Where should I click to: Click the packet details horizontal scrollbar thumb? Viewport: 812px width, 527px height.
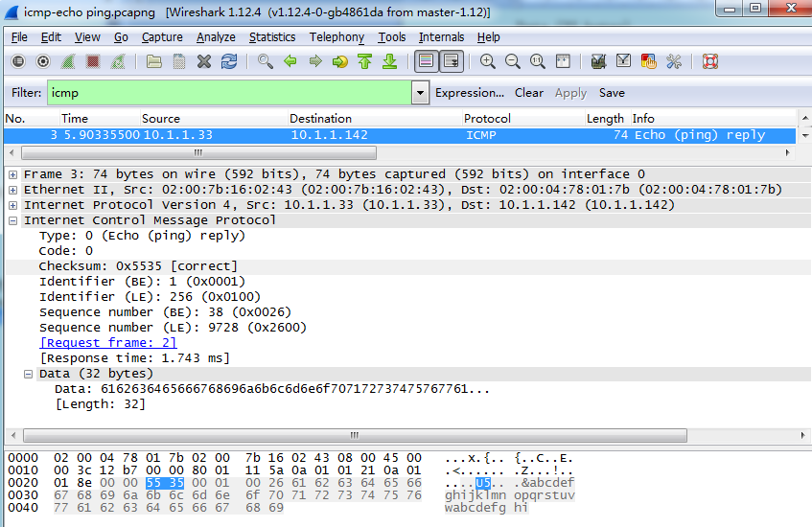pyautogui.click(x=356, y=435)
